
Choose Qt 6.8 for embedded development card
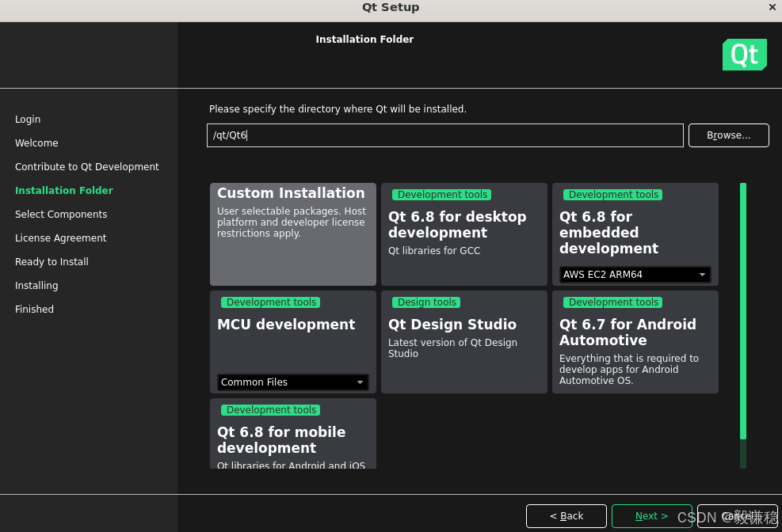635,234
